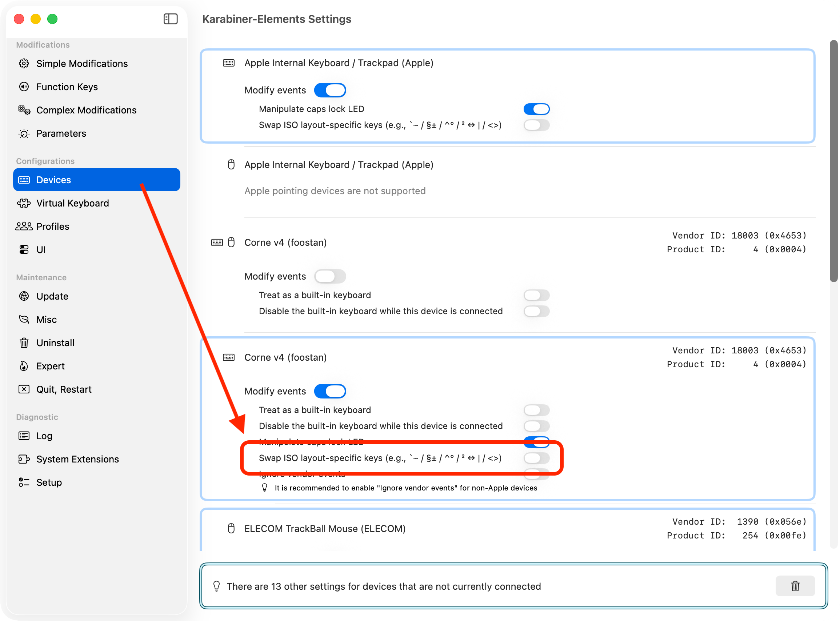Screen dimensions: 840x621
Task: Click the "Ignore vendor events" recommendation text
Action: (406, 488)
